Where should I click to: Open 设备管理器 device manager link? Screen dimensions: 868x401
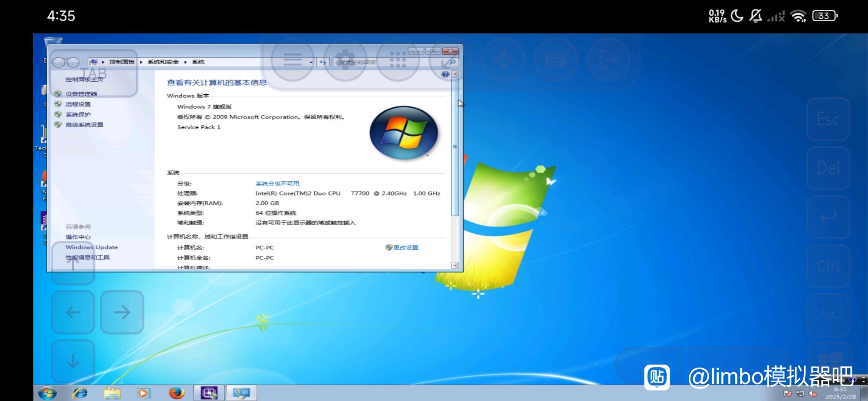81,94
